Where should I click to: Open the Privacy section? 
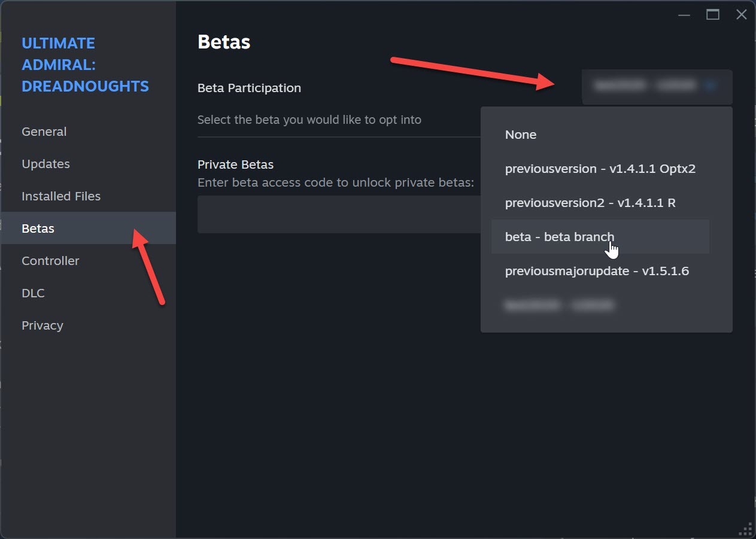coord(88,325)
